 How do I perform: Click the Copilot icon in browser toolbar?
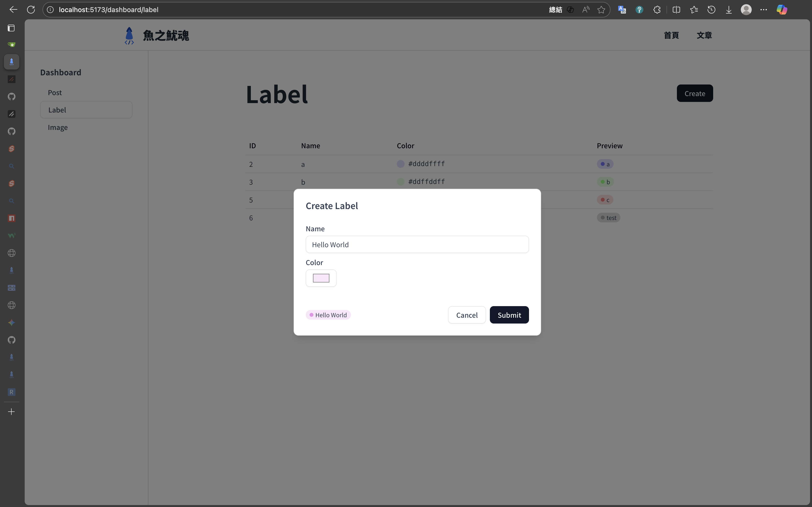click(x=782, y=10)
